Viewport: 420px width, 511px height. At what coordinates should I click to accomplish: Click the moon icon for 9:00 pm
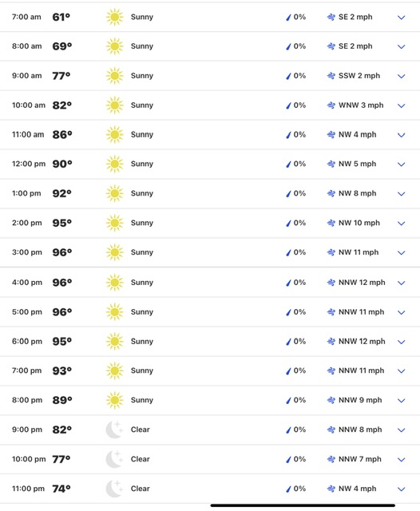[x=115, y=430]
